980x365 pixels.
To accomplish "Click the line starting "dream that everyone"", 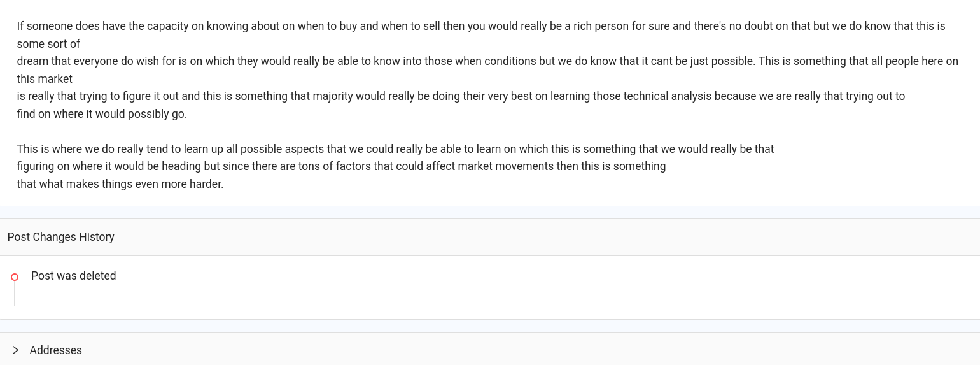I will [487, 61].
